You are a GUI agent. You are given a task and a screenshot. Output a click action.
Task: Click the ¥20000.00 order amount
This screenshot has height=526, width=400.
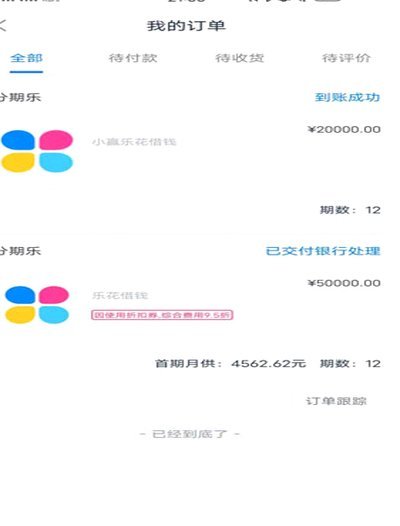tap(344, 129)
